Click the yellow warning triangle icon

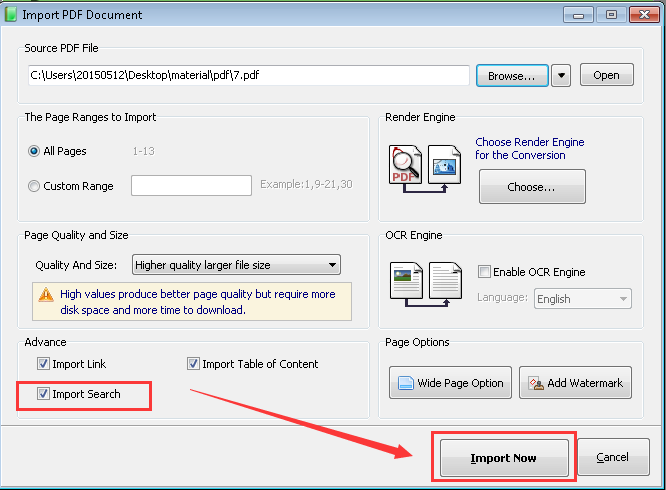(x=46, y=294)
